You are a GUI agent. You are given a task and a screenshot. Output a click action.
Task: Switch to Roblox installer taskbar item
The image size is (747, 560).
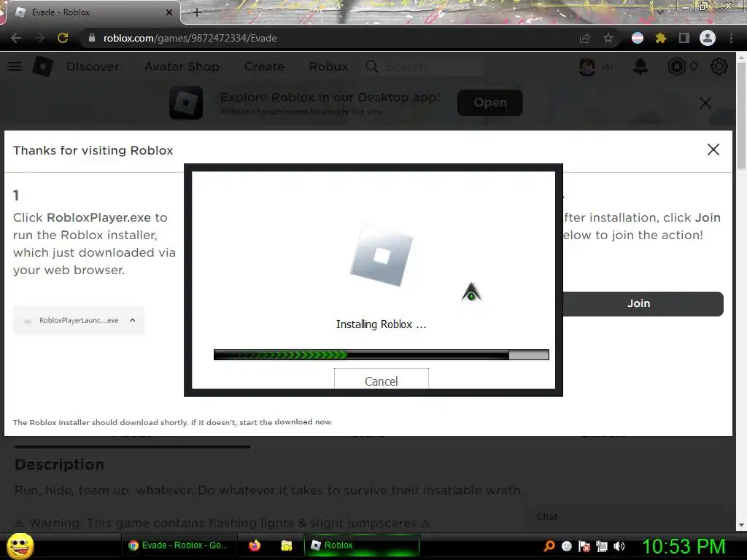click(x=362, y=545)
